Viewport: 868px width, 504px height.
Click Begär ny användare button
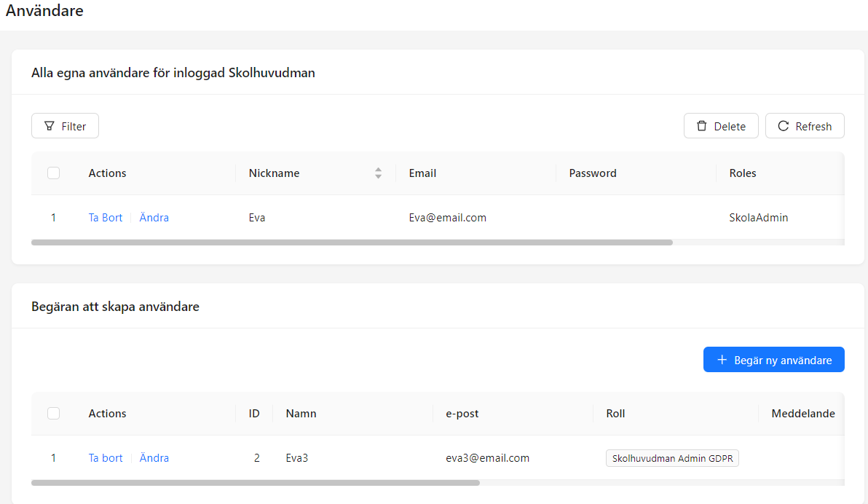click(x=773, y=360)
